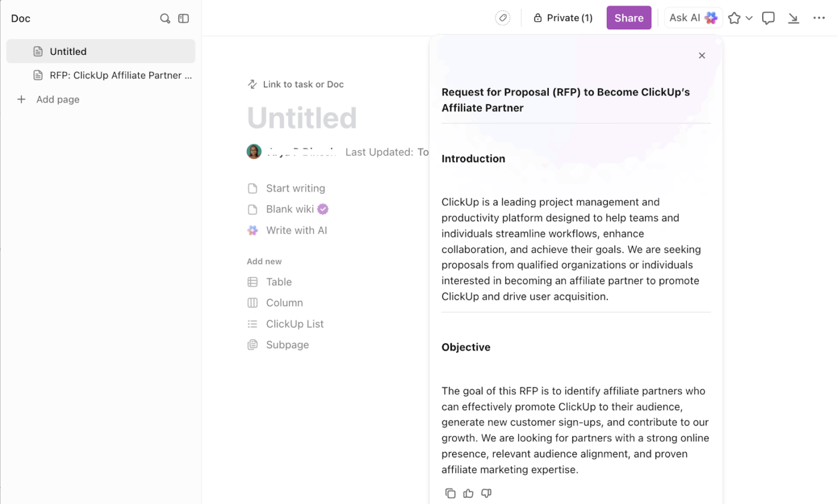Screen dimensions: 837x504
Task: Favorite this document with the star
Action: (x=734, y=18)
